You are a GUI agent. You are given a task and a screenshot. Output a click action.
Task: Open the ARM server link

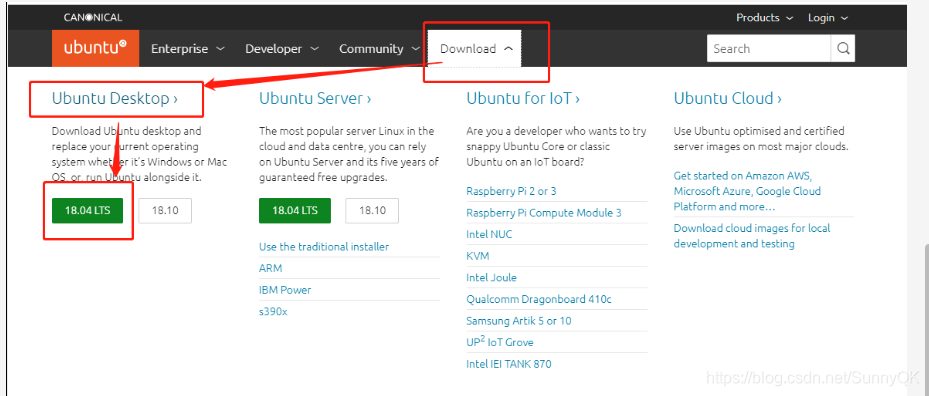point(271,268)
